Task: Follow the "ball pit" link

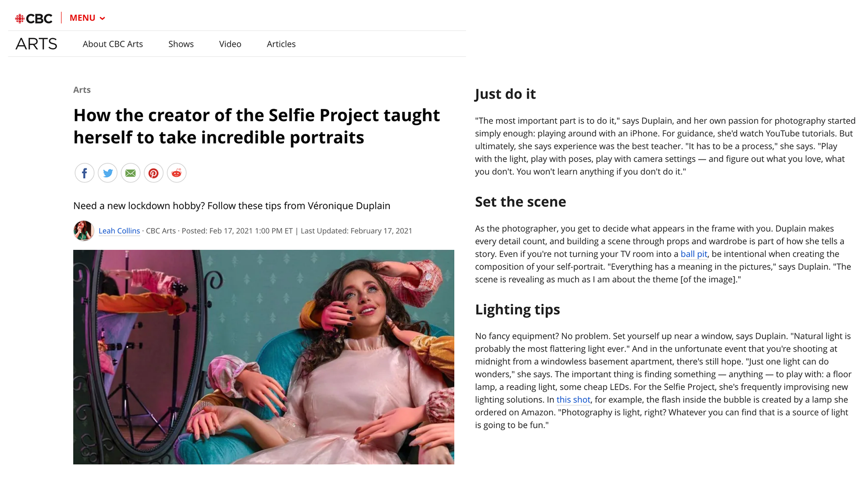Action: tap(694, 254)
